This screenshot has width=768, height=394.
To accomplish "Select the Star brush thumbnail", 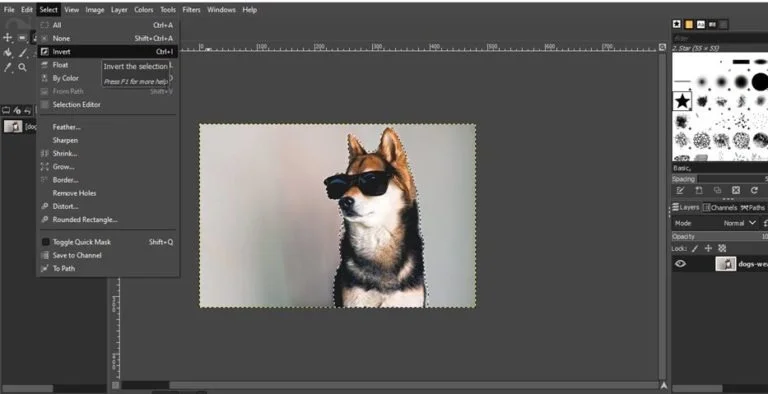I will (682, 101).
